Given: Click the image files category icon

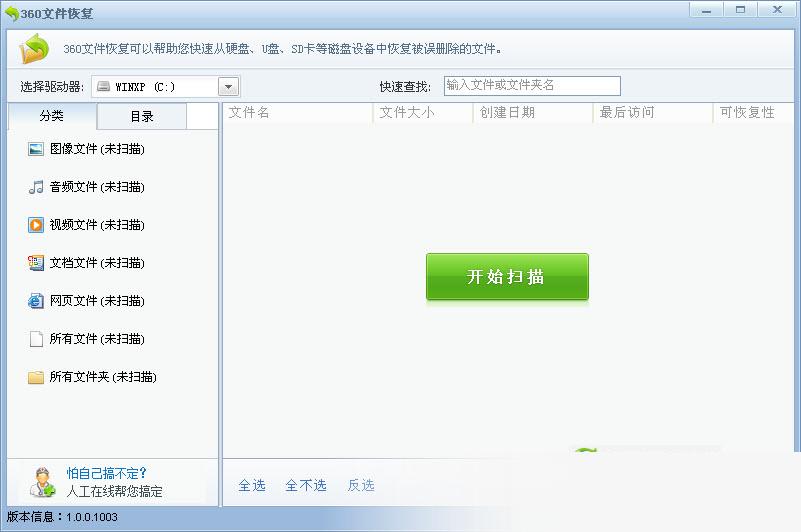Looking at the screenshot, I should click(x=36, y=149).
